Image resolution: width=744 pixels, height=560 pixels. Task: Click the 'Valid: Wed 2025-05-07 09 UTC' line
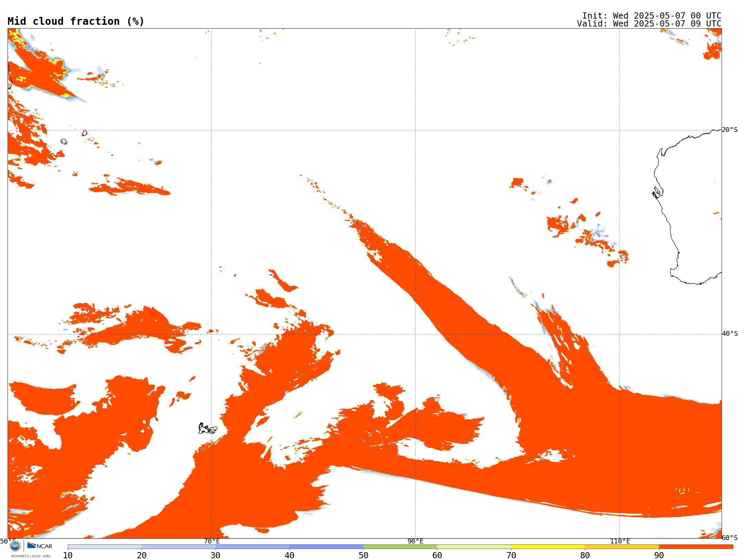coord(649,24)
